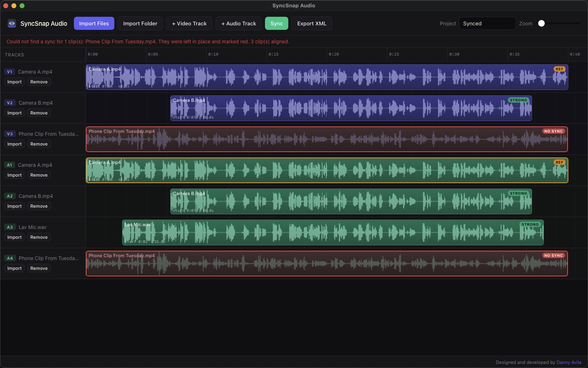Click the A4 track badge
The width and height of the screenshot is (588, 368).
pyautogui.click(x=10, y=258)
